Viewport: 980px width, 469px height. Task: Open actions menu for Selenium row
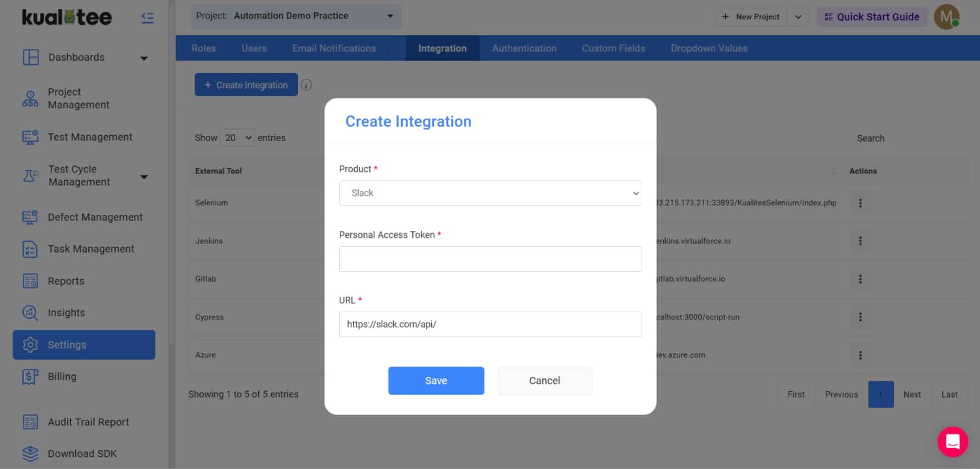pyautogui.click(x=860, y=203)
